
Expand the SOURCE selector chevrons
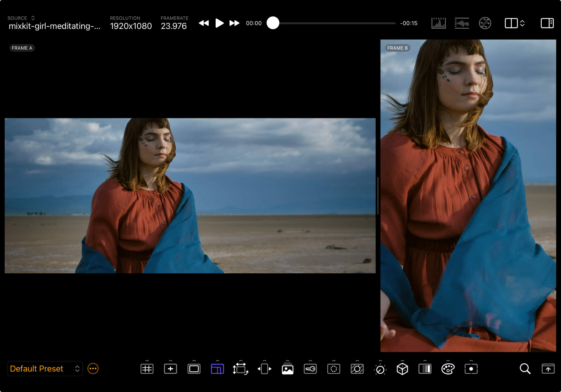33,18
